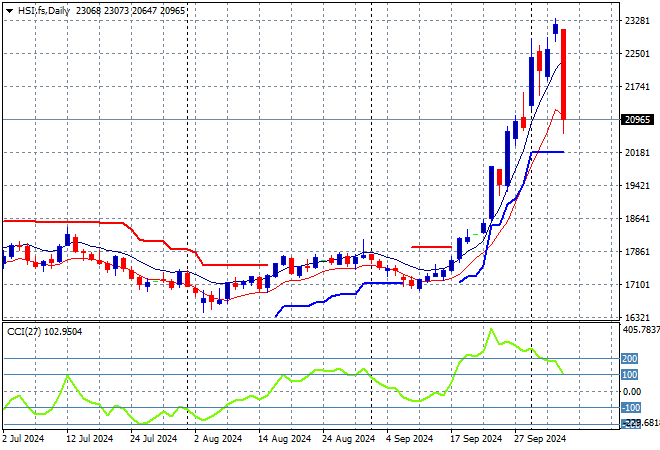660x450 pixels.
Task: Click the chart menu arrow beside HSI.fs
Action: pyautogui.click(x=9, y=9)
